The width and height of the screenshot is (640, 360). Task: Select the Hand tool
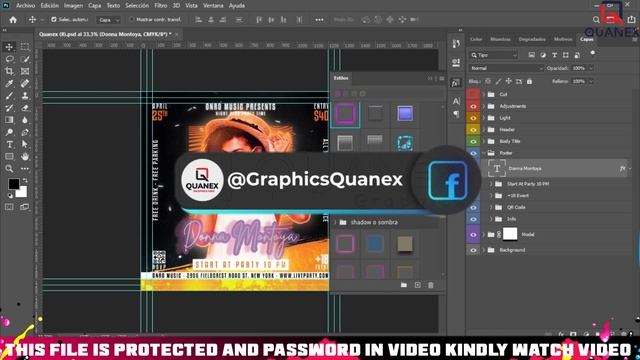[x=25, y=156]
